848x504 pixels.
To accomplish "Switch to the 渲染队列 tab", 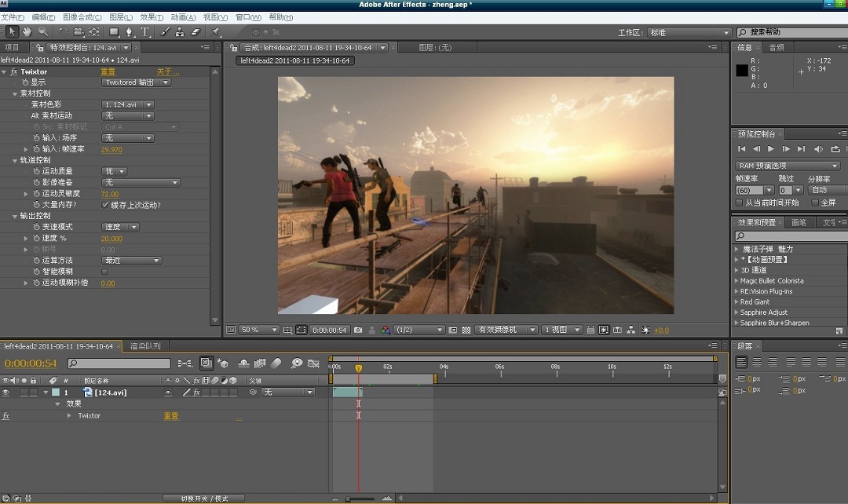I will pos(145,346).
